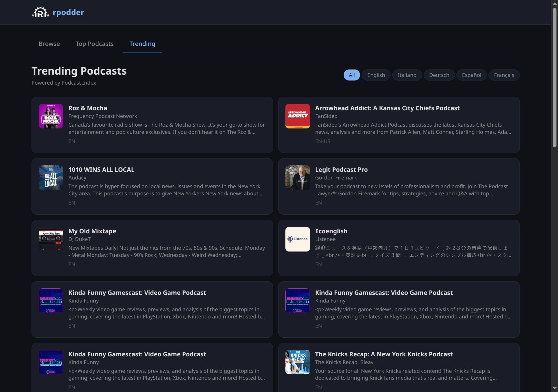This screenshot has width=558, height=392.
Task: Open the My Old Mixtape cassette artwork
Action: tap(51, 239)
